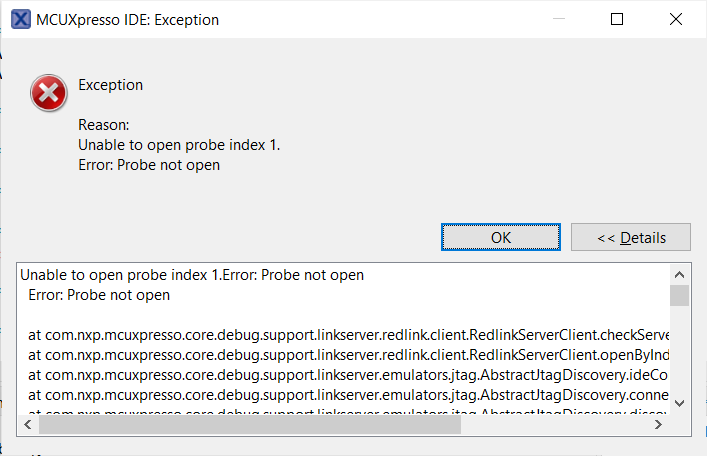Image resolution: width=707 pixels, height=456 pixels.
Task: Click the "Unable to open probe index 1." reason message
Action: pyautogui.click(x=179, y=145)
